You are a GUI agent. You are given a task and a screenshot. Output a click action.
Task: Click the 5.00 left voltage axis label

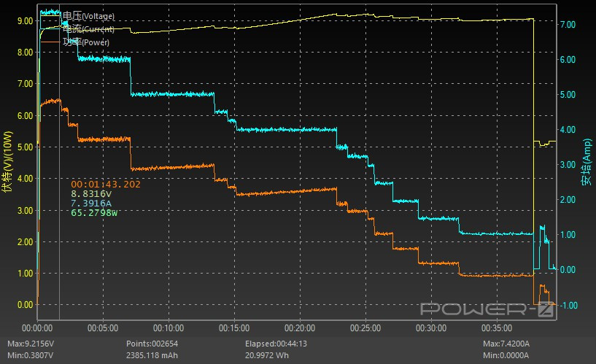coord(25,147)
